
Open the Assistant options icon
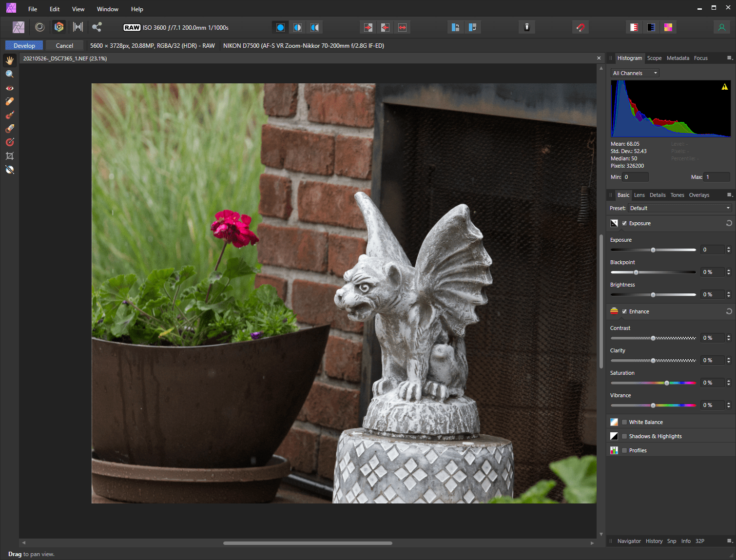tap(526, 27)
